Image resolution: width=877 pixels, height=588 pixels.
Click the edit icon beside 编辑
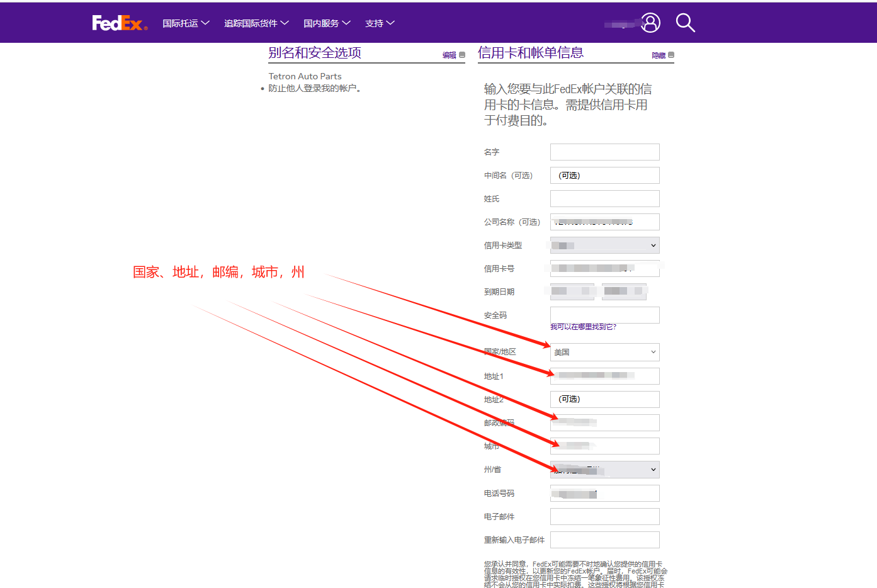coord(462,55)
